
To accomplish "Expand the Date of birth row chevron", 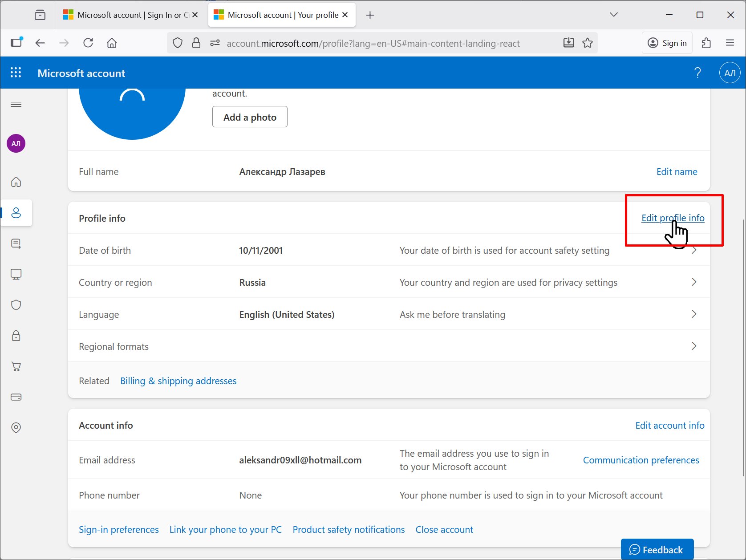I will click(694, 250).
